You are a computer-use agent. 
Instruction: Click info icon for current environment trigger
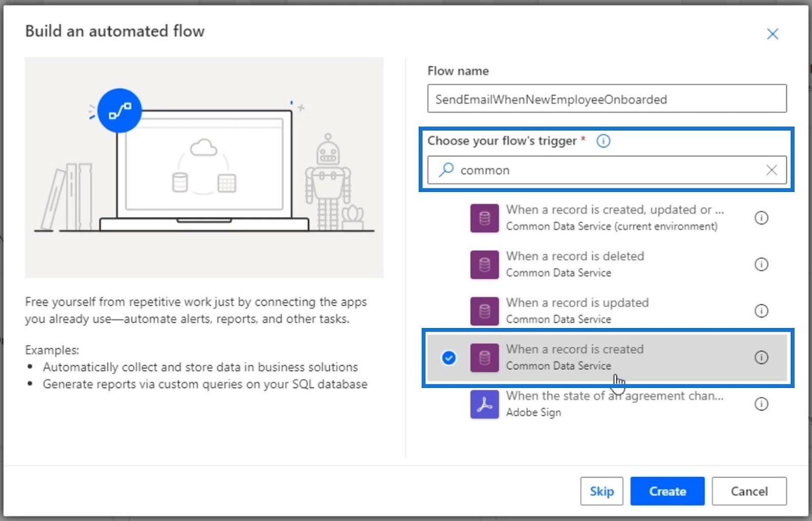761,218
